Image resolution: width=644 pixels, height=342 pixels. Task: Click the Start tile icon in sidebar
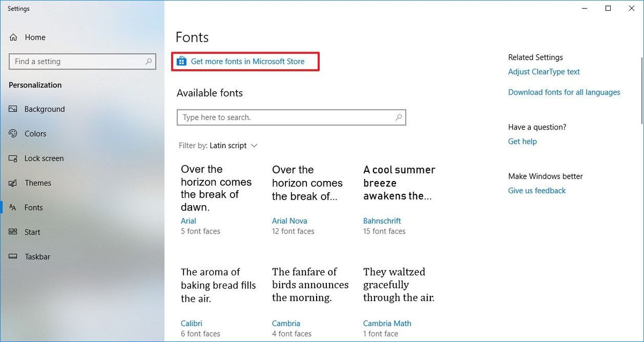point(13,232)
